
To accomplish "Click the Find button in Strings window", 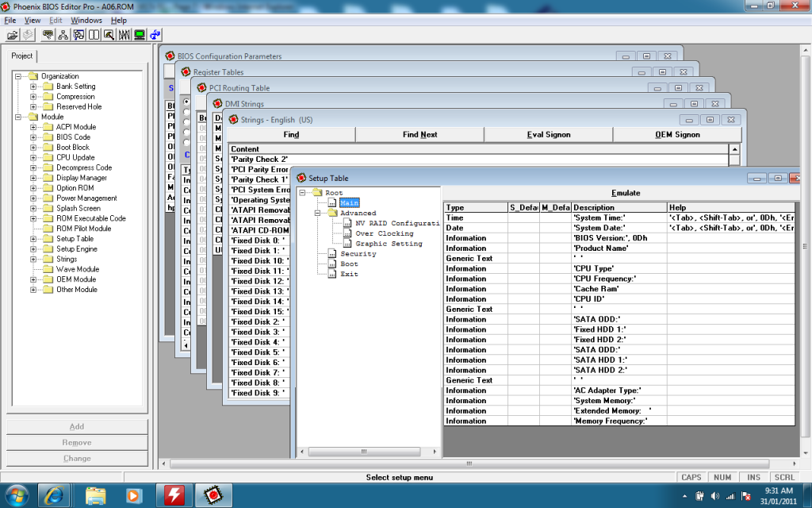I will click(x=291, y=134).
